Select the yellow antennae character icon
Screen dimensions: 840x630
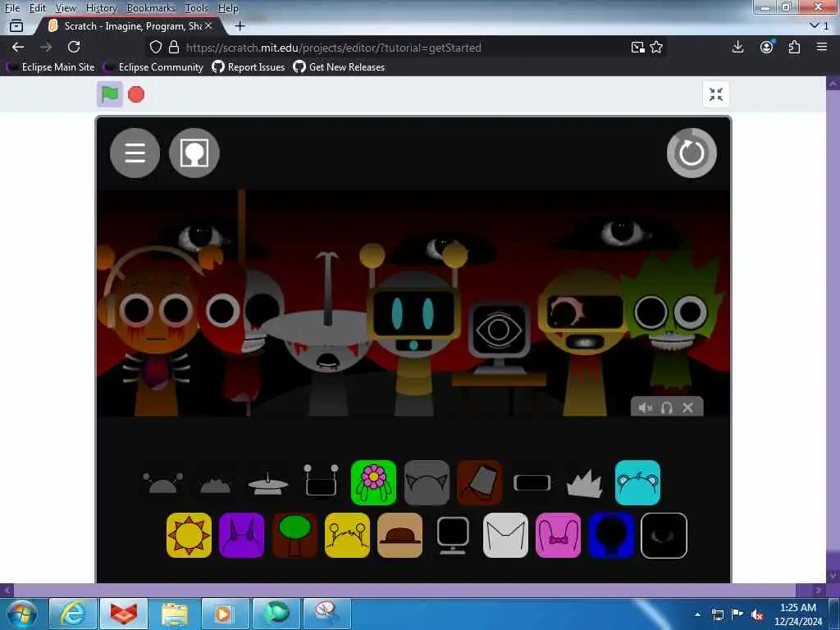coord(347,535)
